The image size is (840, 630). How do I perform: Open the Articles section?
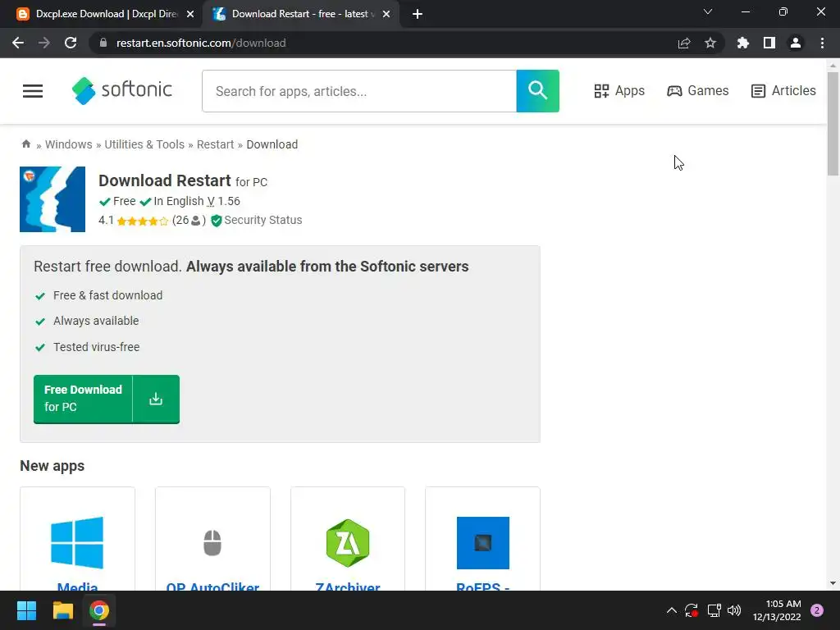pyautogui.click(x=783, y=90)
